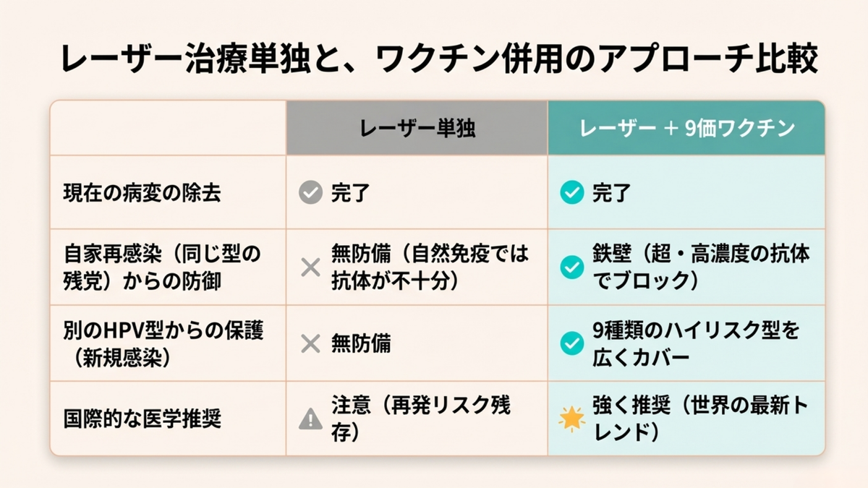The height and width of the screenshot is (488, 868).
Task: Click the X icon beside 無防備（自然免疫では
Action: pyautogui.click(x=310, y=267)
